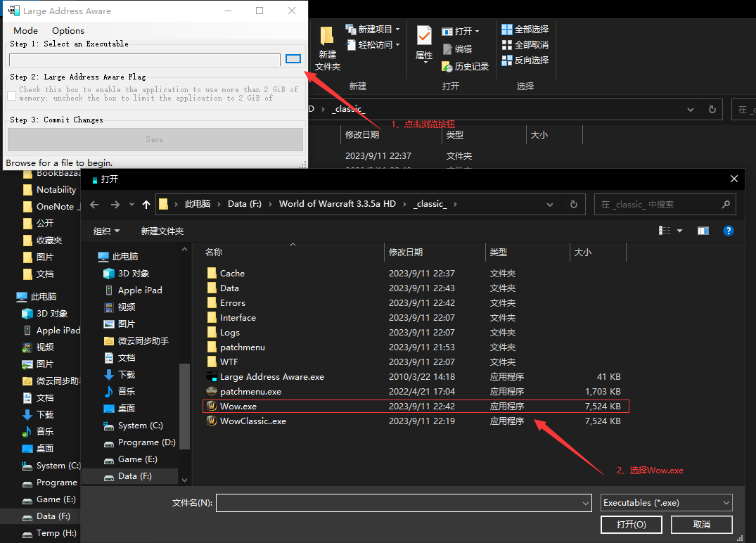Select Temp (H:) drive in Explorer sidebar
This screenshot has width=756, height=543.
click(50, 533)
